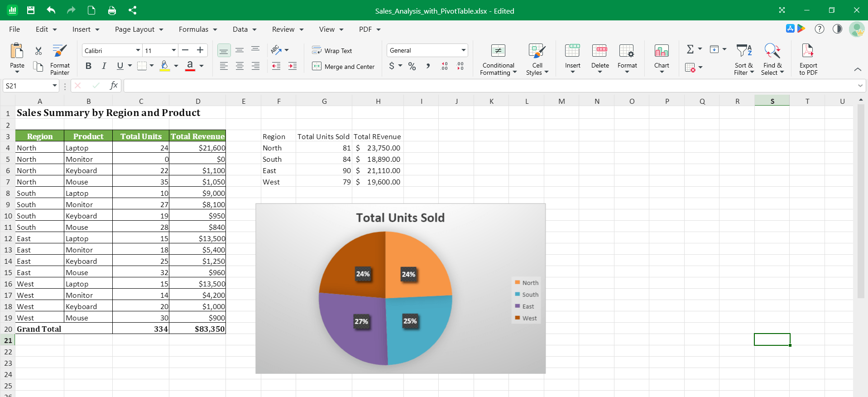Click the Insert cells button
The height and width of the screenshot is (397, 868).
pos(572,59)
